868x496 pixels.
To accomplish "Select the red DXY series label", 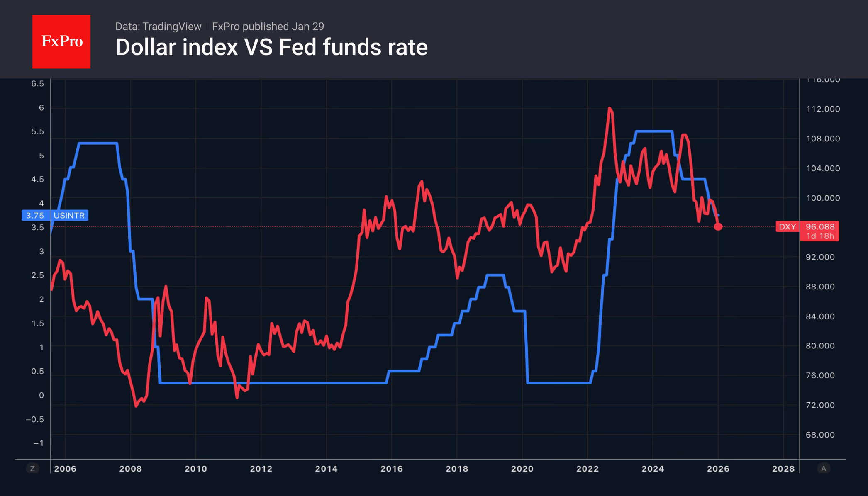I will click(x=787, y=227).
